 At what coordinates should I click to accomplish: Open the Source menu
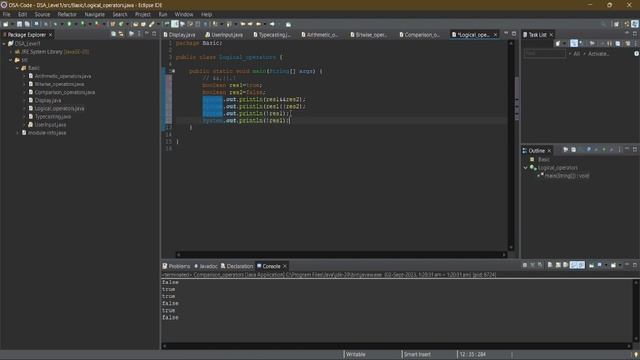point(42,14)
